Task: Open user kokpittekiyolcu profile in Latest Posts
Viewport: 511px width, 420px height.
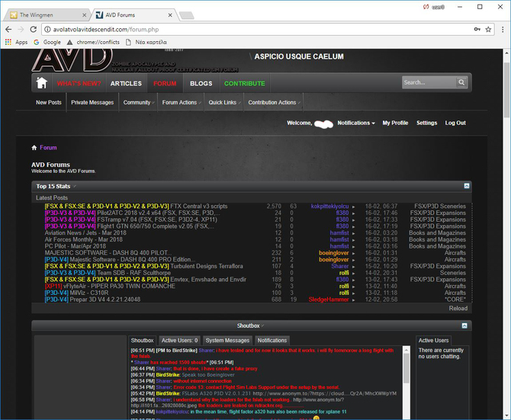Action: click(329, 206)
